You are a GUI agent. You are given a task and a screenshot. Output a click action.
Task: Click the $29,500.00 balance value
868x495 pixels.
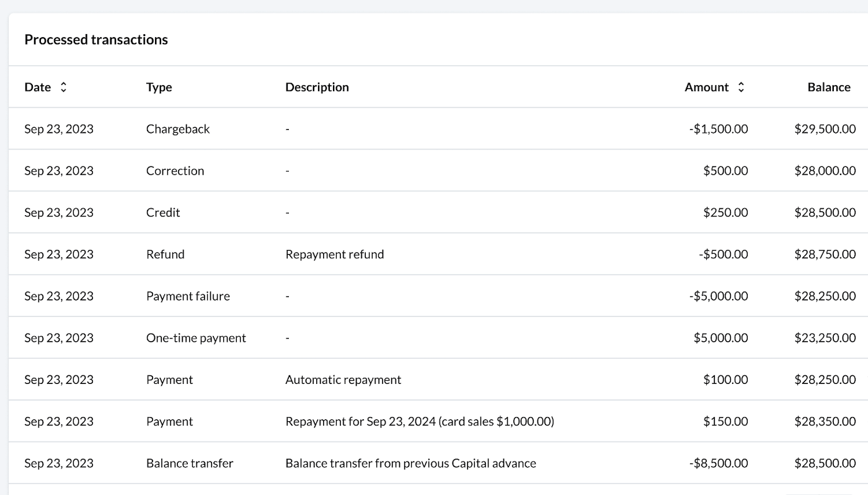[x=825, y=129]
